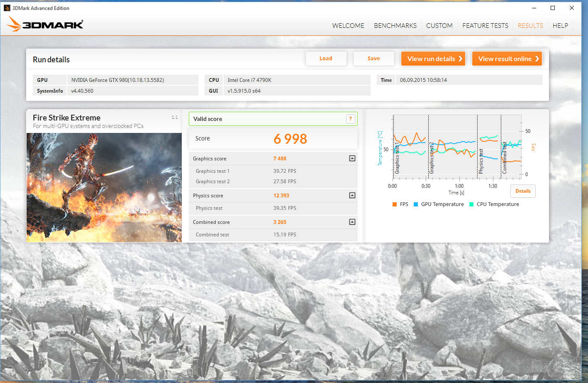Collapse the Combined score section
Viewport: 588px width, 383px height.
[x=352, y=222]
